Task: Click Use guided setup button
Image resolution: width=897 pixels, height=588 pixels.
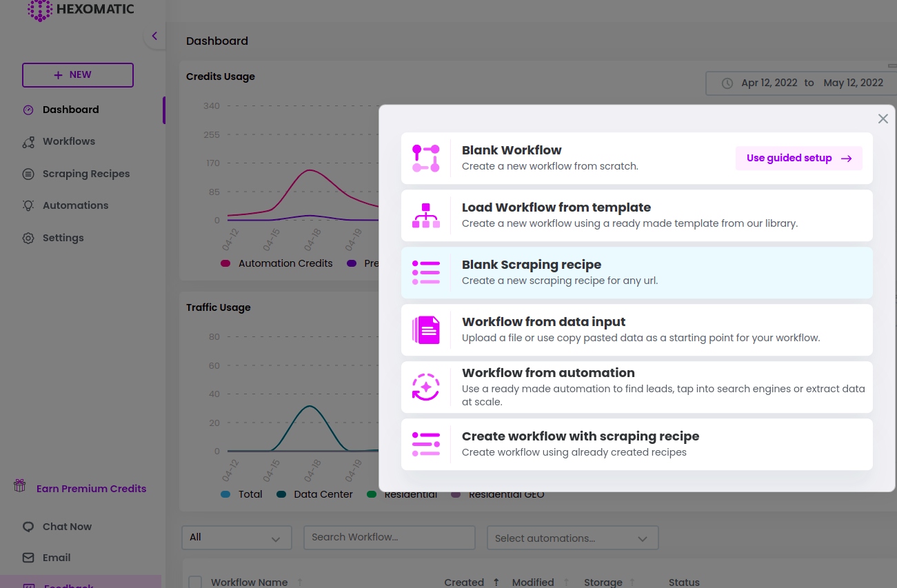Action: pyautogui.click(x=798, y=158)
